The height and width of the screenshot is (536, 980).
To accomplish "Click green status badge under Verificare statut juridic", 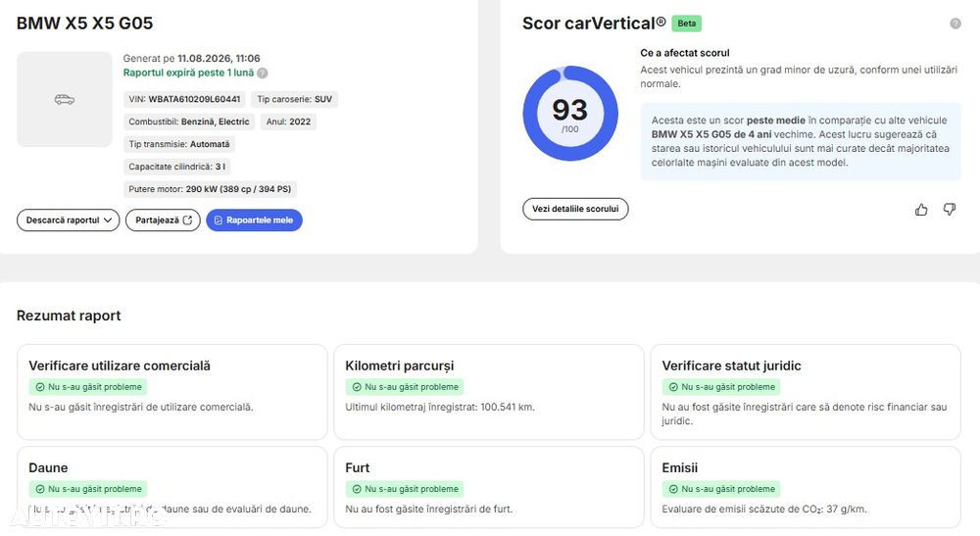I will click(721, 387).
